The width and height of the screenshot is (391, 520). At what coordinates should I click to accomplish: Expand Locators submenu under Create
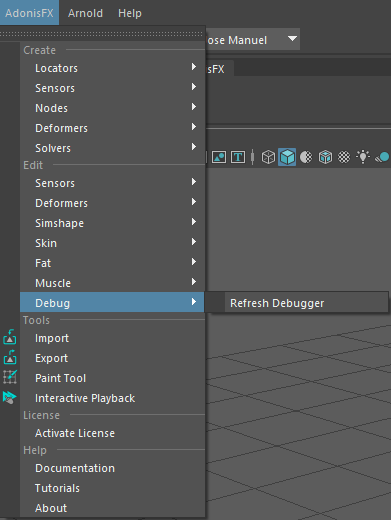(x=112, y=68)
